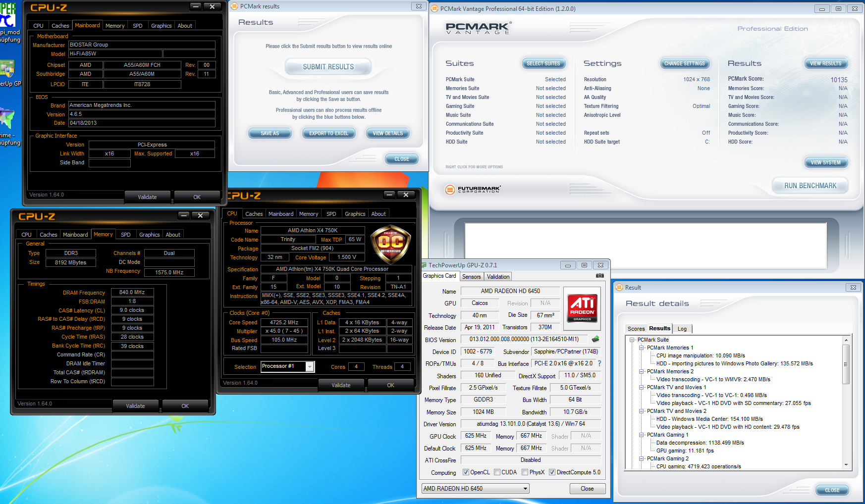865x504 pixels.
Task: Collapse the PCMark TV and Movies 2 node
Action: (x=641, y=411)
